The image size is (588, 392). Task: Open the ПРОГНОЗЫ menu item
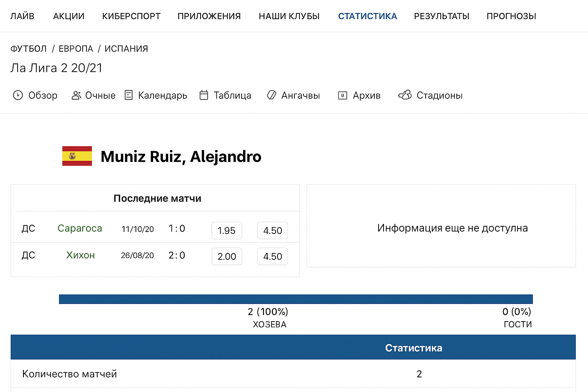coord(511,16)
